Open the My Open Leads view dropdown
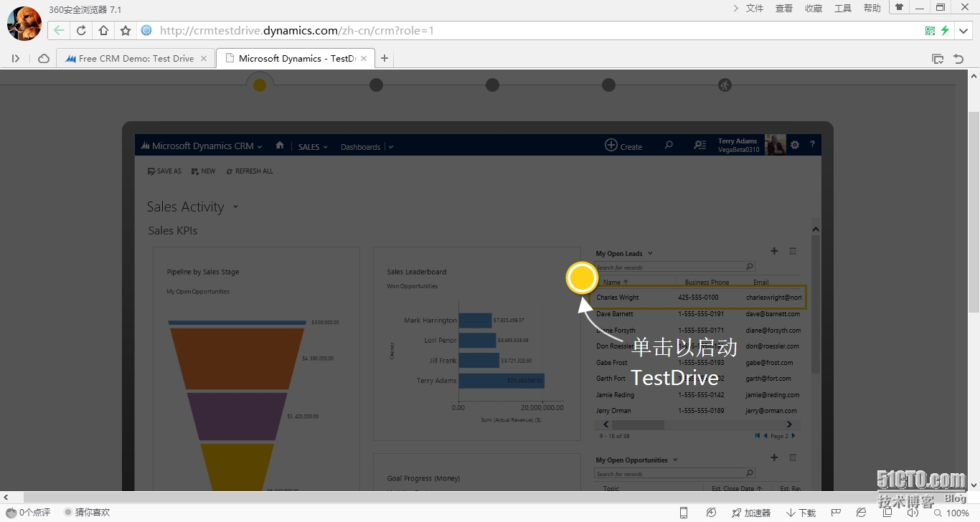Image resolution: width=980 pixels, height=522 pixels. (x=651, y=254)
